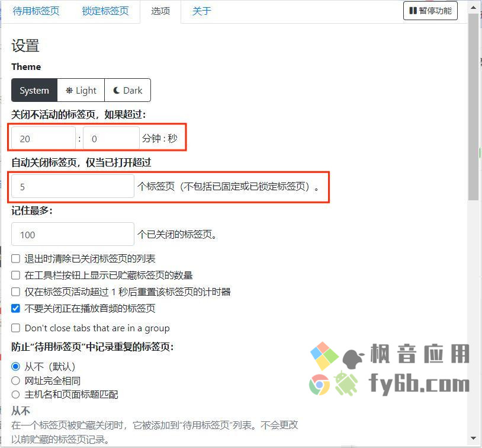This screenshot has height=448, width=482.
Task: Switch theme to Light
Action: (81, 90)
